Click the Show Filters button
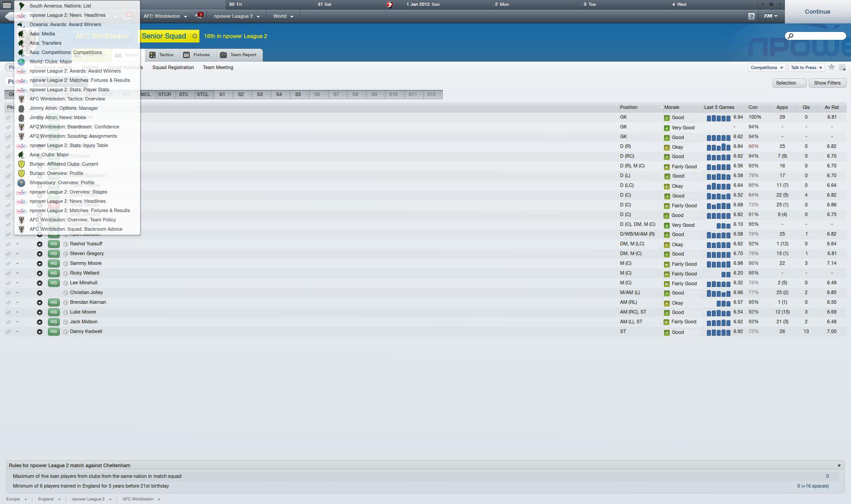 pyautogui.click(x=828, y=83)
